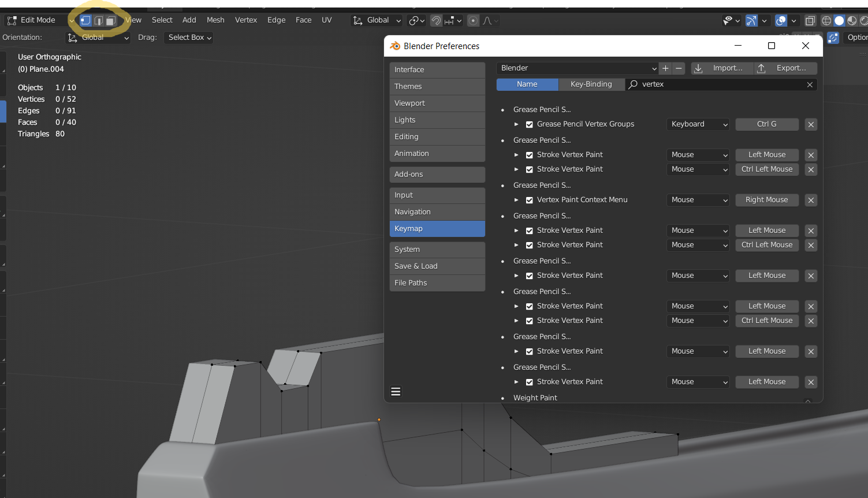868x498 pixels.
Task: Click the Edit Mode mesh icon
Action: pos(12,20)
